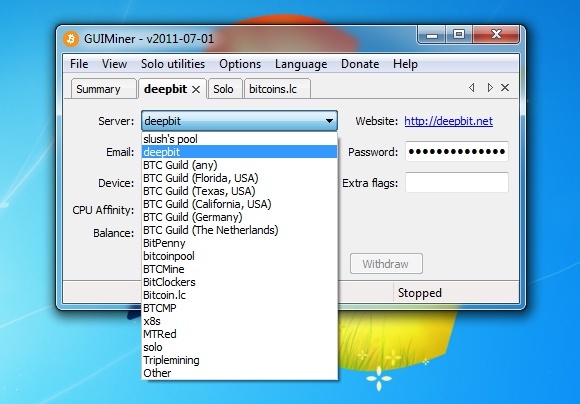Choose Other at the bottom of server list

(239, 373)
